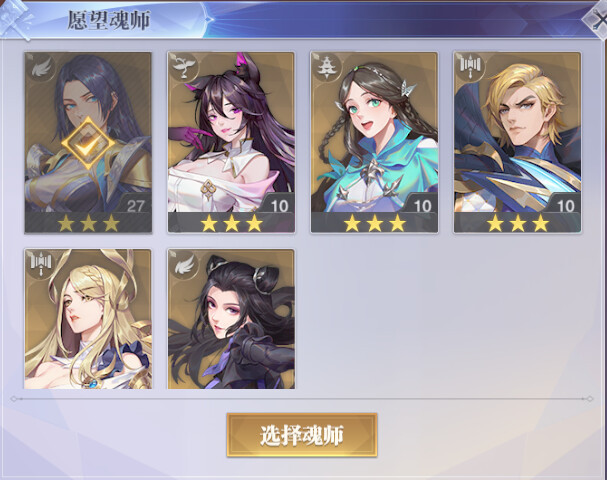
Task: Click the weapon class icon on the blonde woman card
Action: click(x=41, y=265)
